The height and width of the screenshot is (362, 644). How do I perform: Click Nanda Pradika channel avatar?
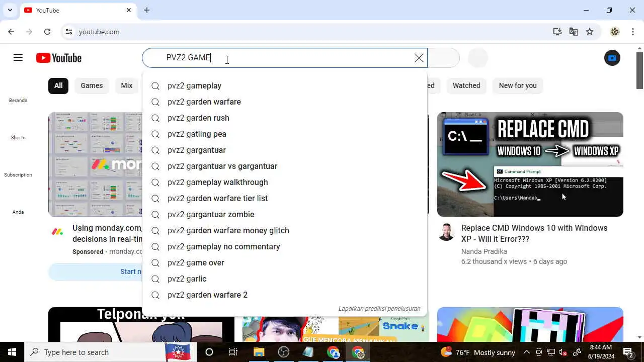446,232
